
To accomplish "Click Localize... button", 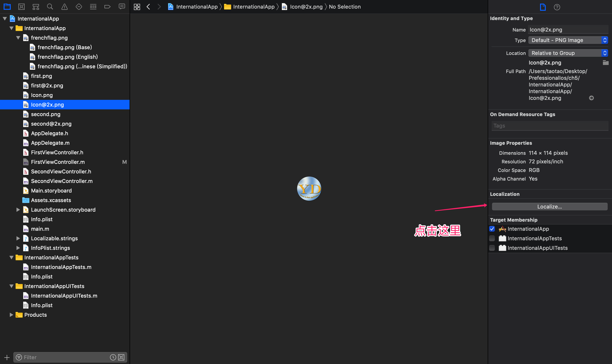I will [549, 207].
